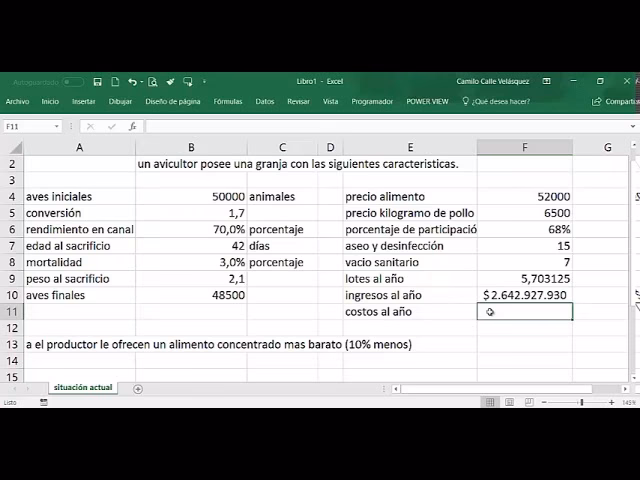Open the Undo history dropdown arrow
Viewport: 640px width, 480px height.
[x=141, y=81]
